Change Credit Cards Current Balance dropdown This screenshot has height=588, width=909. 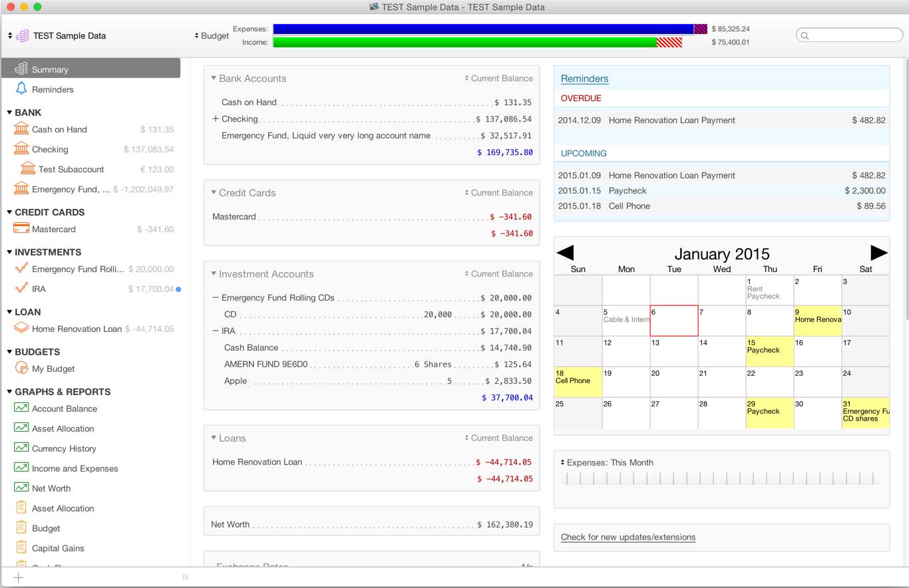click(498, 193)
